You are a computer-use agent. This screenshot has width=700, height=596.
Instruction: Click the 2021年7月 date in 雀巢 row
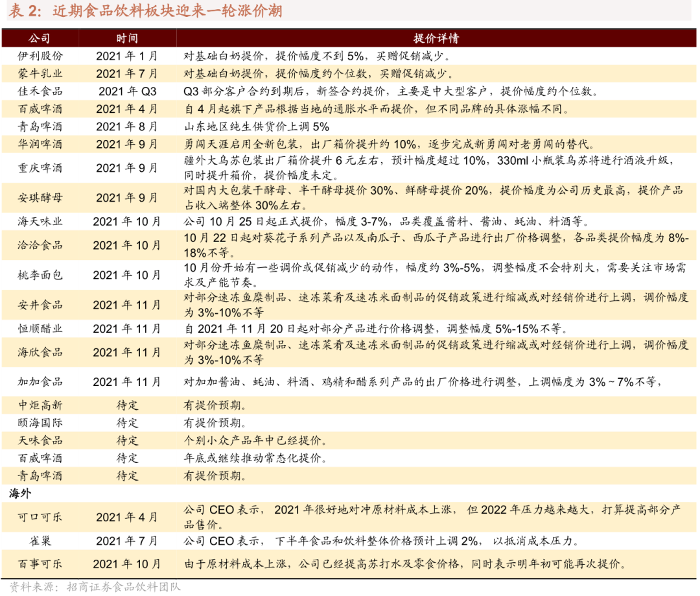pyautogui.click(x=127, y=541)
